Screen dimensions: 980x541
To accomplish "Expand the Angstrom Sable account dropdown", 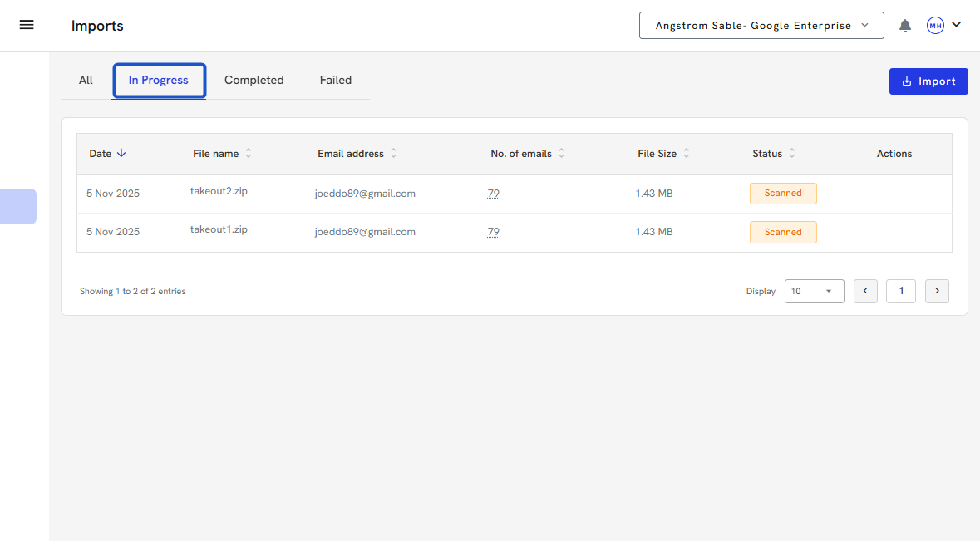I will click(x=761, y=26).
